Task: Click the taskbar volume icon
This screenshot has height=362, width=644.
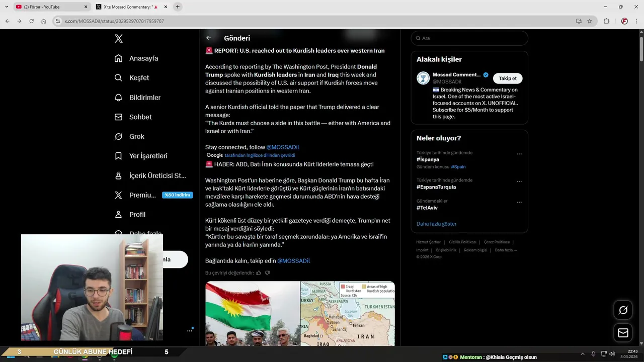Action: [612, 354]
